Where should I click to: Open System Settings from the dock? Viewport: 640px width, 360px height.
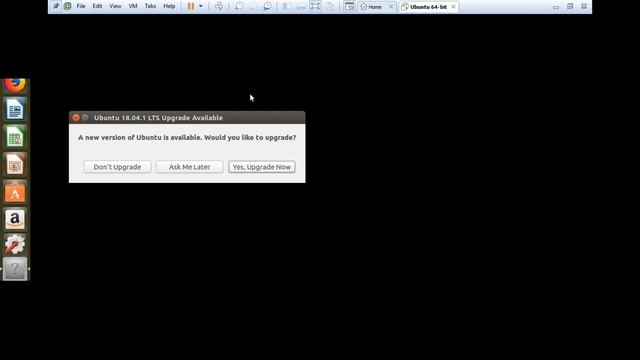pos(15,244)
